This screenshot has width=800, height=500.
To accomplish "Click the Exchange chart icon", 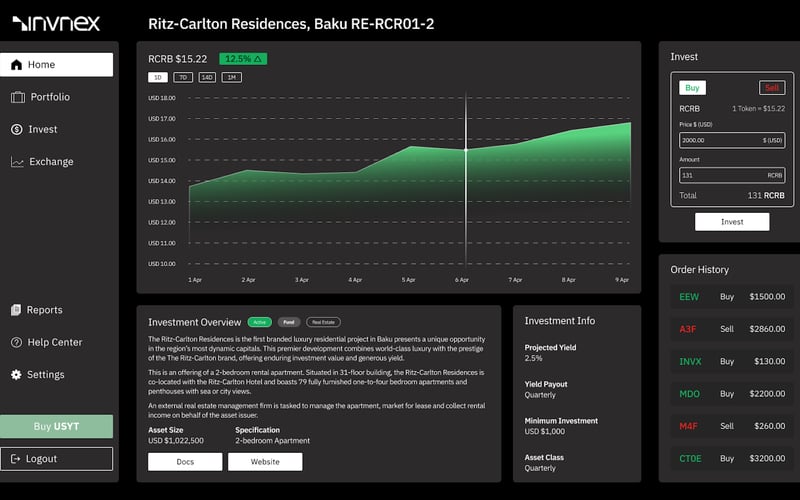I will tap(17, 162).
